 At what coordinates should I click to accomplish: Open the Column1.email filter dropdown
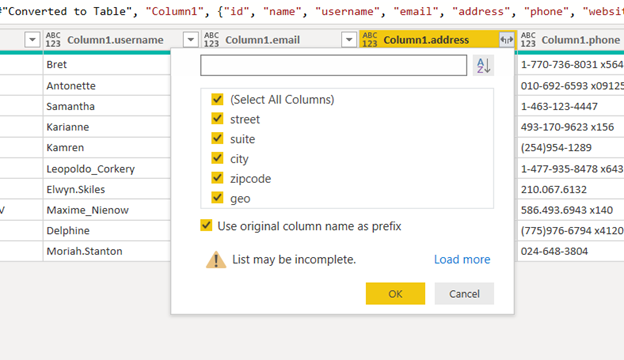click(x=349, y=40)
